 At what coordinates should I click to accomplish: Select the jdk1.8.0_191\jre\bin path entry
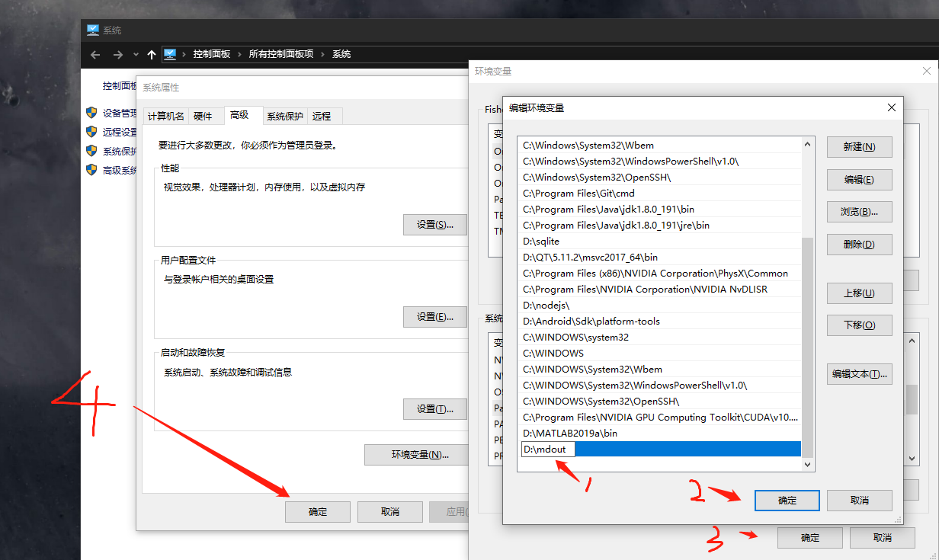[x=660, y=226]
